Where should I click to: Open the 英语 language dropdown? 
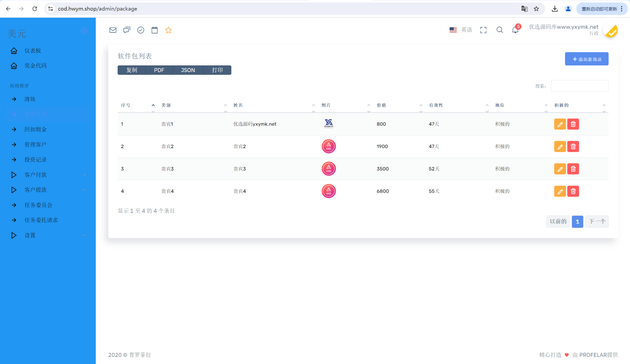point(461,30)
